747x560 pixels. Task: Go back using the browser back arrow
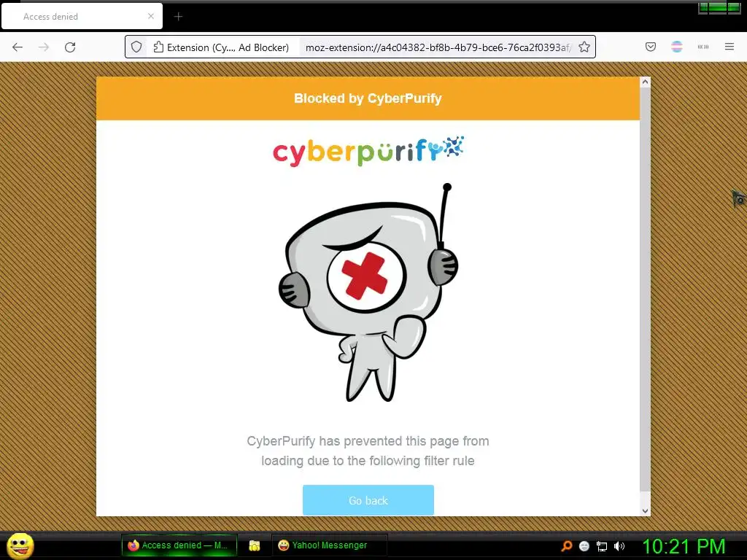click(18, 47)
